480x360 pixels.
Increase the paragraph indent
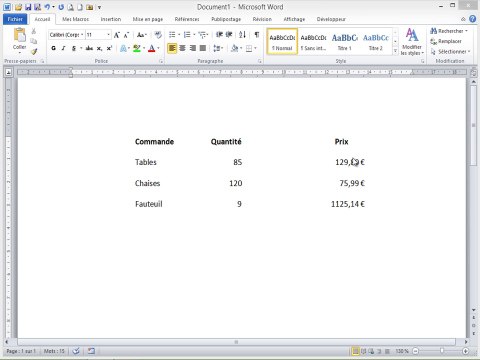(x=229, y=34)
